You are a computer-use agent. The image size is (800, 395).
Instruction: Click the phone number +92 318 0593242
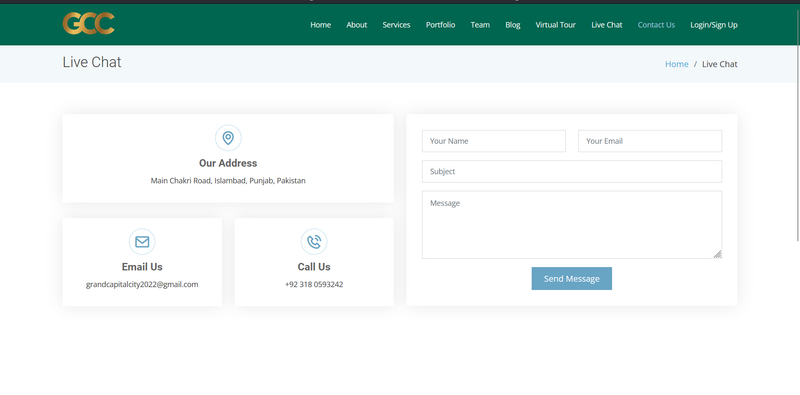[314, 284]
